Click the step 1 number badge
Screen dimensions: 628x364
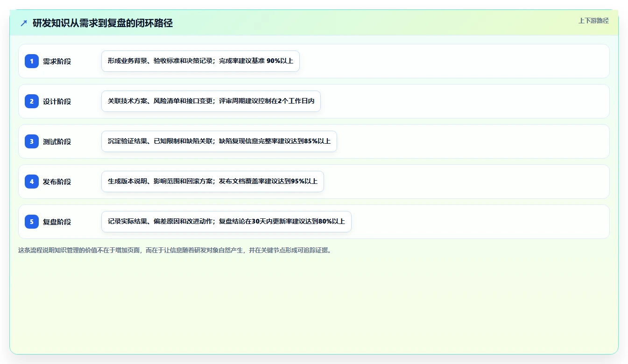coord(32,61)
